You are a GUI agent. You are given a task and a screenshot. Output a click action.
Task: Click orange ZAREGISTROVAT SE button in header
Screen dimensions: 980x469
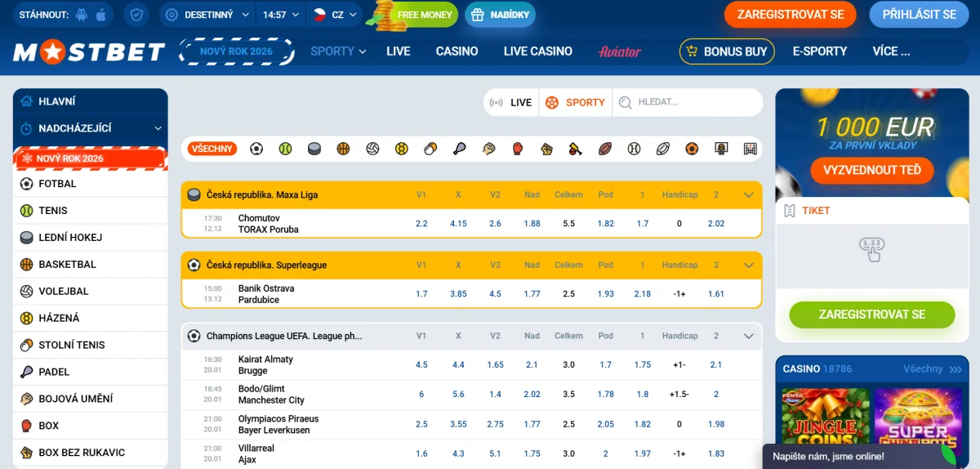791,15
